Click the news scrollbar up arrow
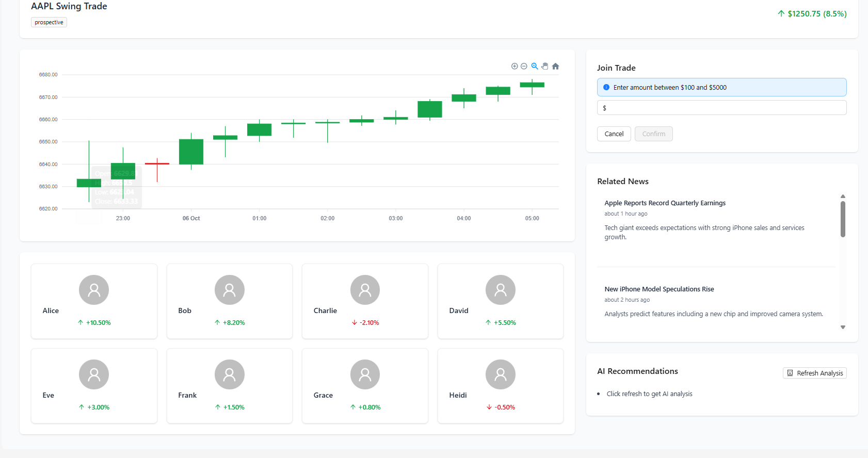 [x=843, y=197]
